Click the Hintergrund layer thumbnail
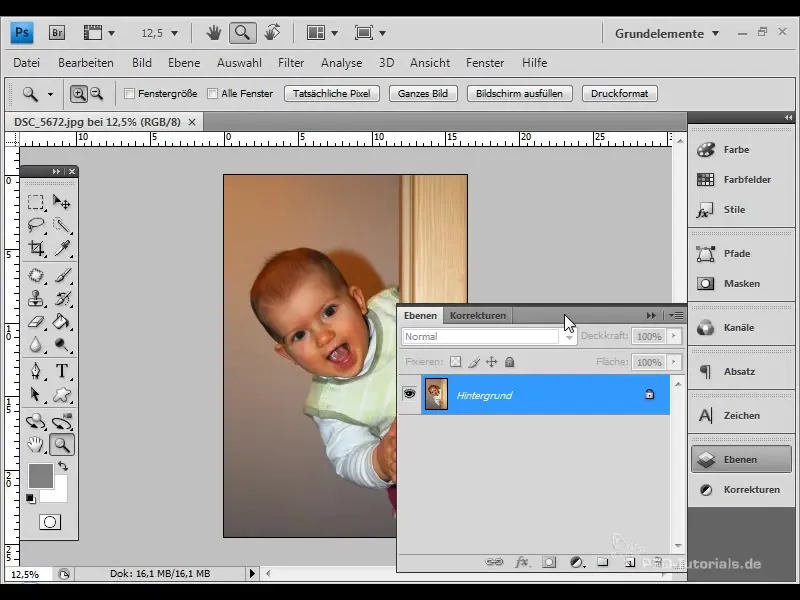 (x=436, y=394)
